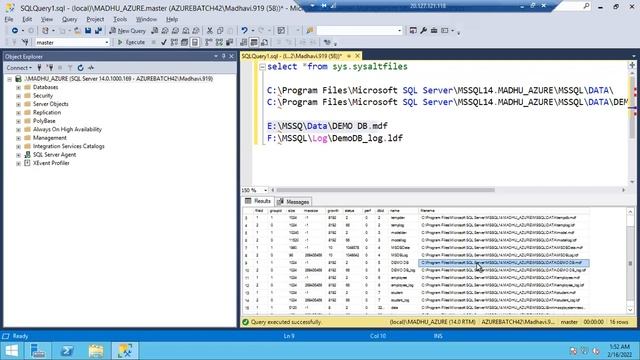Switch to the Results tab
Image resolution: width=640 pixels, height=360 pixels.
(x=258, y=201)
